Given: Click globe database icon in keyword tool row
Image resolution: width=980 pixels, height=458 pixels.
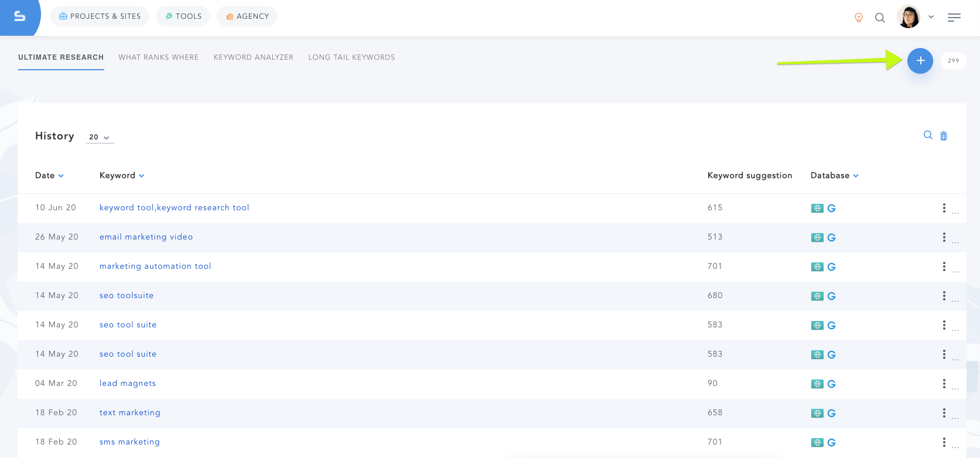Looking at the screenshot, I should [x=817, y=209].
